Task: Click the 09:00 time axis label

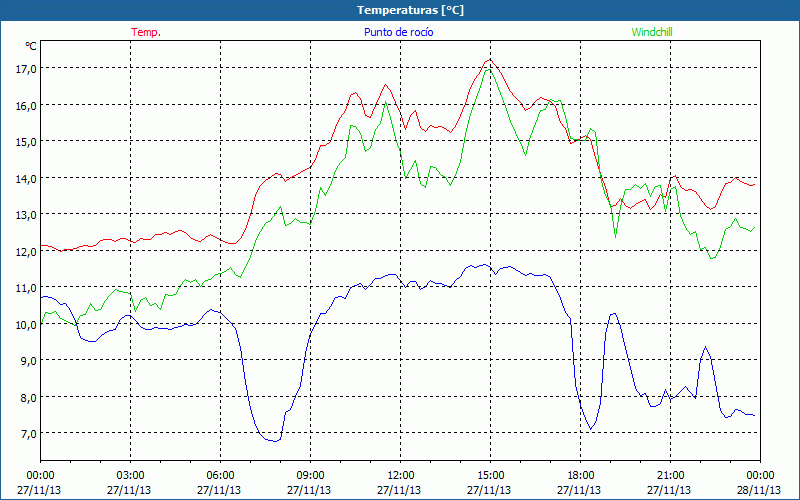Action: [310, 476]
